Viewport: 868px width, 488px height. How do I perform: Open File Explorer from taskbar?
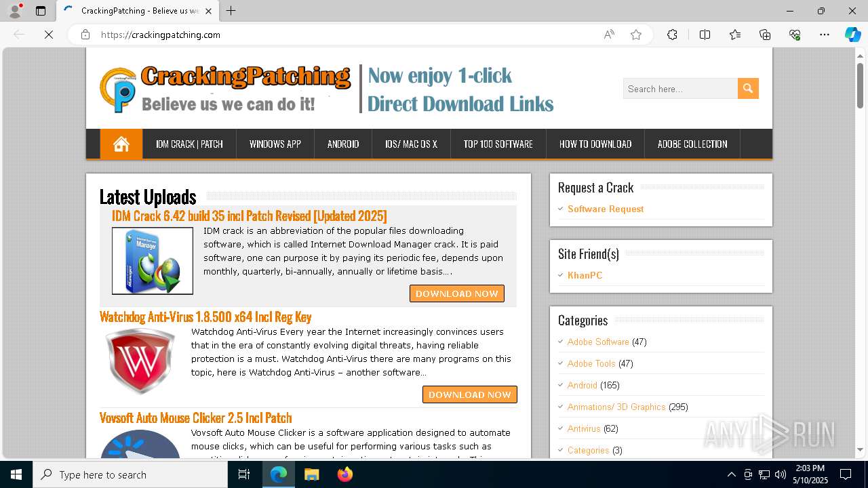click(x=312, y=474)
